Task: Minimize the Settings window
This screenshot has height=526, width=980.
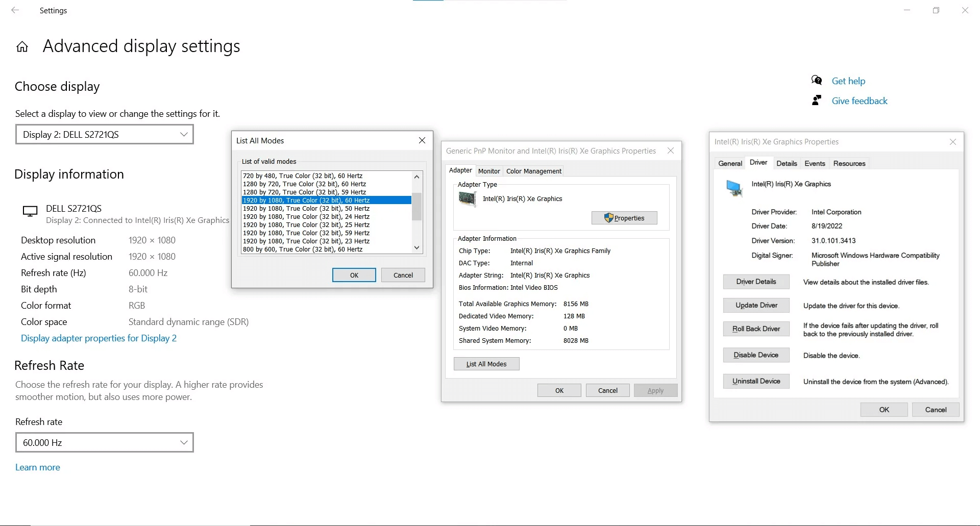Action: pyautogui.click(x=907, y=10)
